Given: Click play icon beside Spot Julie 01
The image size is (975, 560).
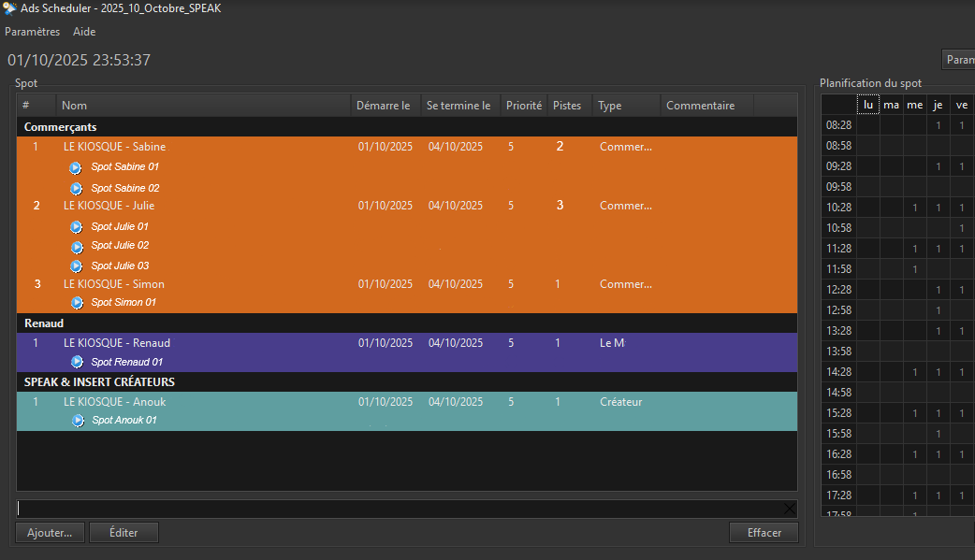Looking at the screenshot, I should coord(78,226).
